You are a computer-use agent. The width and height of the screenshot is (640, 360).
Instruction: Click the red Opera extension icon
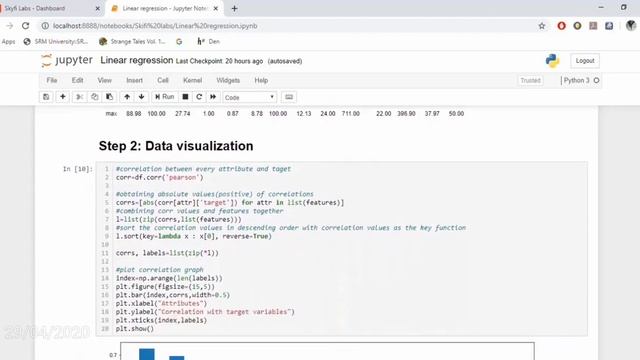(x=562, y=26)
